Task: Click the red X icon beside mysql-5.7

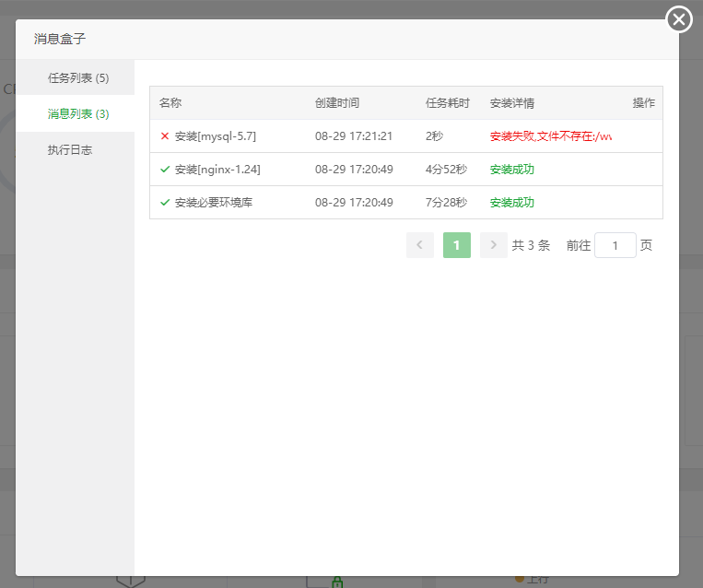Action: [x=165, y=135]
